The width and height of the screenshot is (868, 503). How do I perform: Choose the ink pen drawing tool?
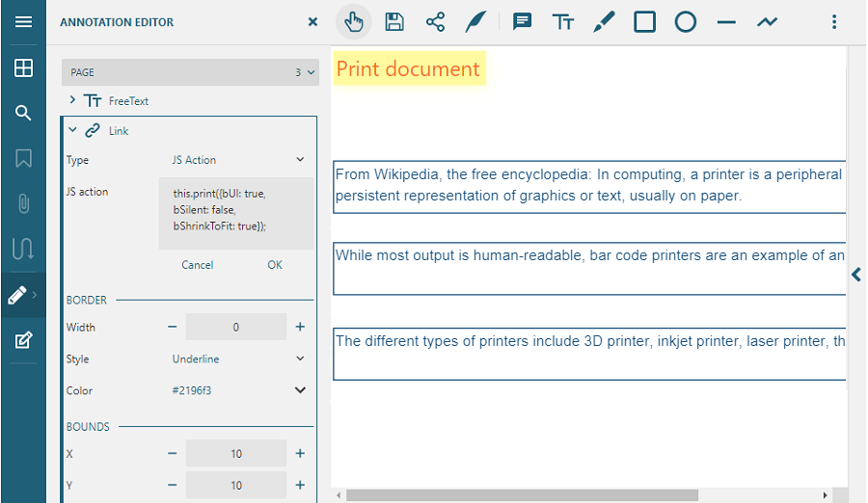point(604,22)
